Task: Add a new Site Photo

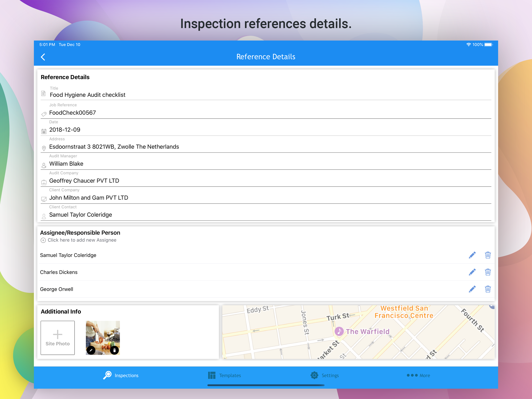Action: (57, 338)
